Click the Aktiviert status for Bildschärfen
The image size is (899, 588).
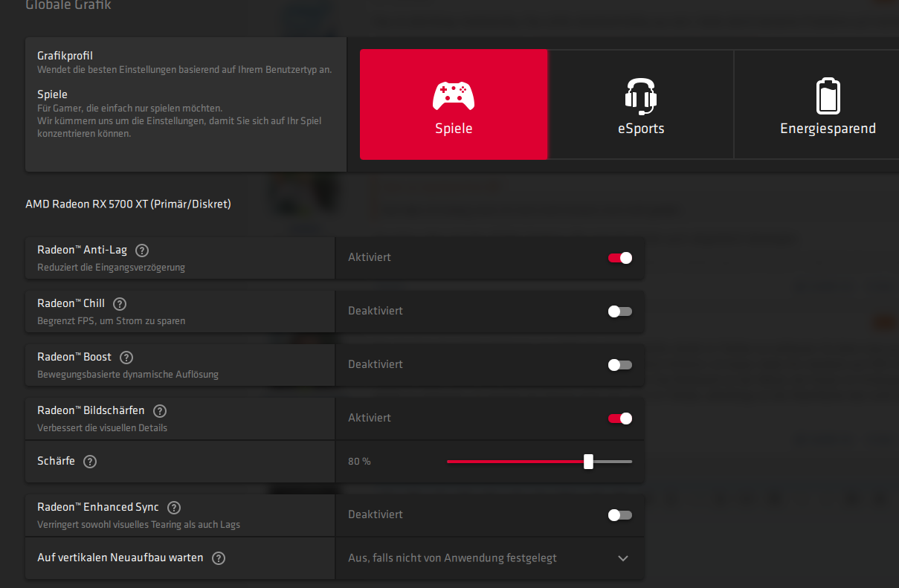(370, 418)
